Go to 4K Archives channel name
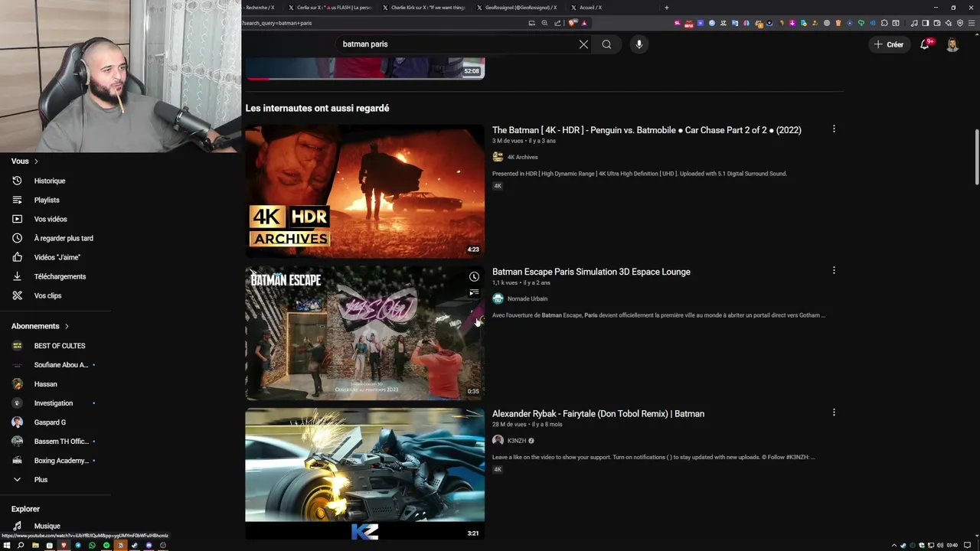Viewport: 980px width, 551px height. pos(523,157)
